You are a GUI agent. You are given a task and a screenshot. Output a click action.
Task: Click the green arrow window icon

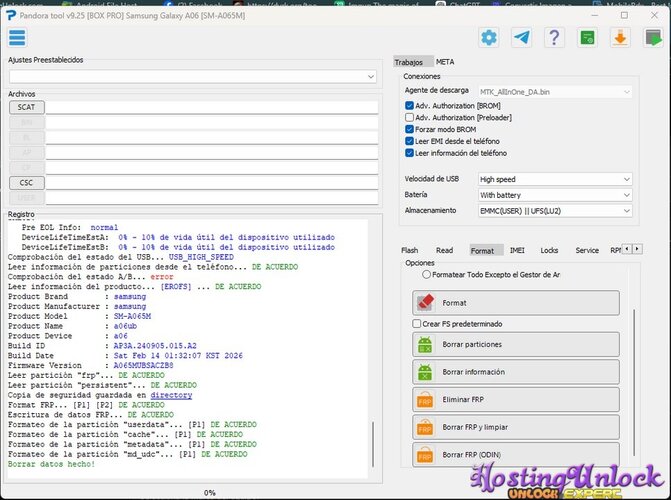pos(653,38)
